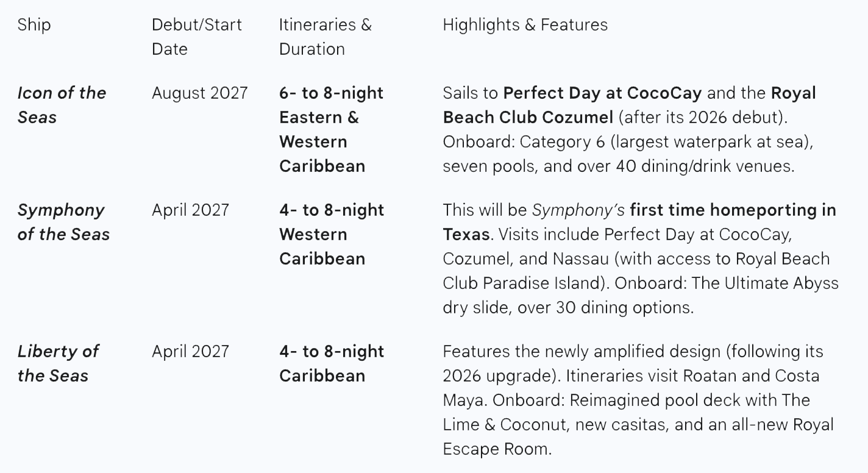Click the bold "Perfect Day at CocoCay" text

[x=602, y=93]
